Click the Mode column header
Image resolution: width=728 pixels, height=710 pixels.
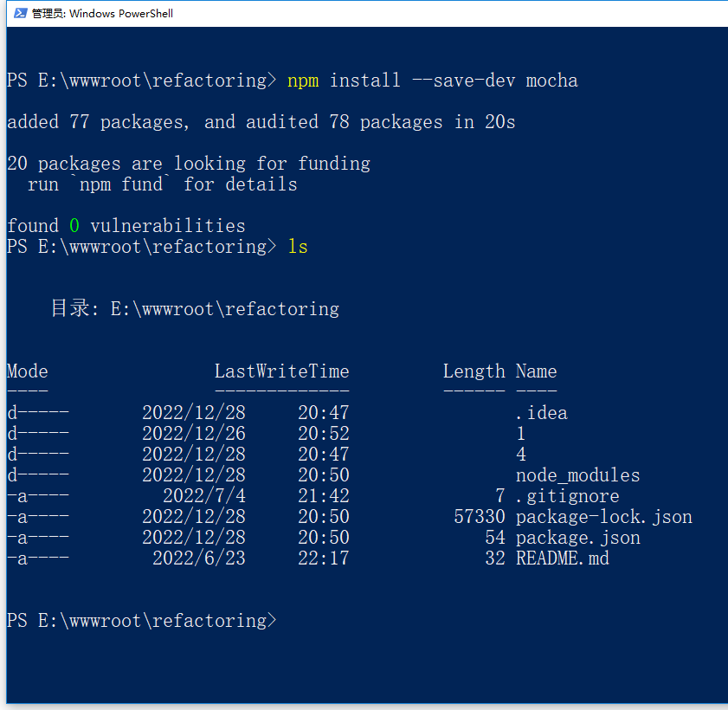pos(28,371)
